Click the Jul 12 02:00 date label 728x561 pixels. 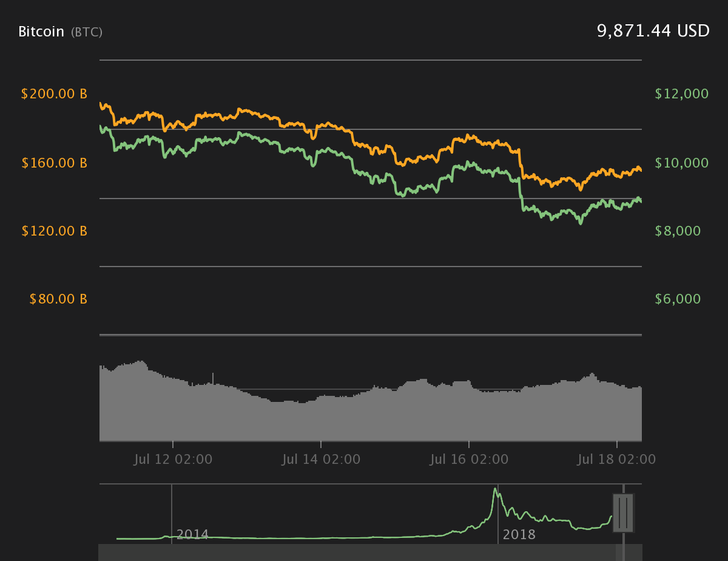173,459
